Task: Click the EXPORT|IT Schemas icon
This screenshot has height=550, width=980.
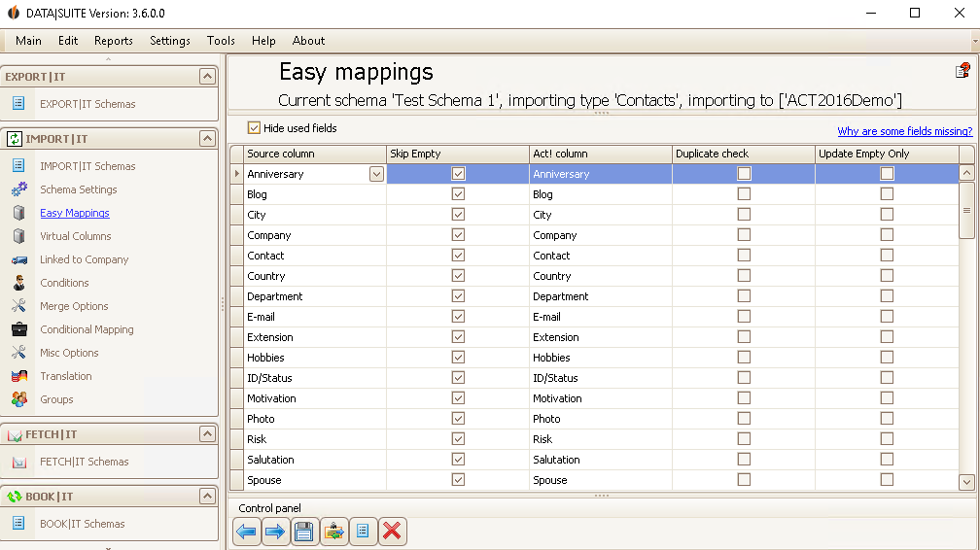Action: [18, 103]
